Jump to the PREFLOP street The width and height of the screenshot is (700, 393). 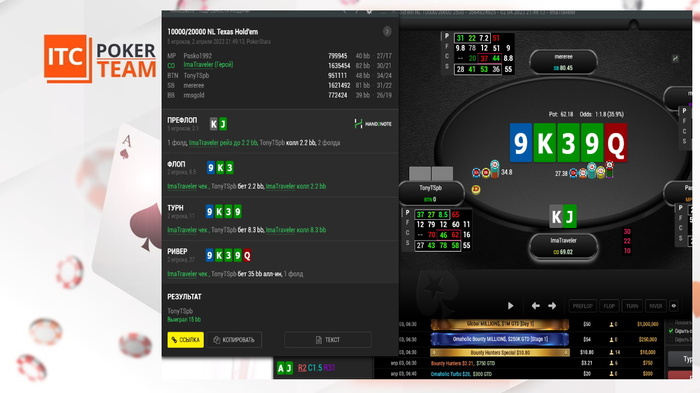coord(582,306)
